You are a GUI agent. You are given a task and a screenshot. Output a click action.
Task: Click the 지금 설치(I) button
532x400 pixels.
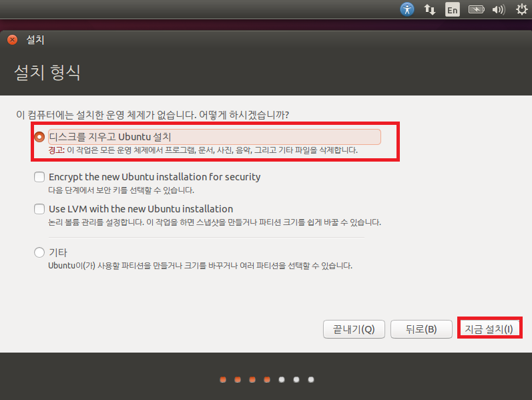[x=489, y=329]
